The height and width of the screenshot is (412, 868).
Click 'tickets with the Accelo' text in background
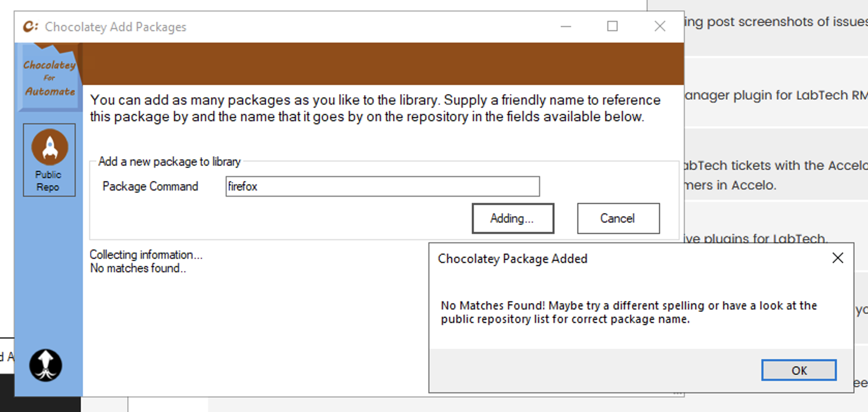pos(799,166)
